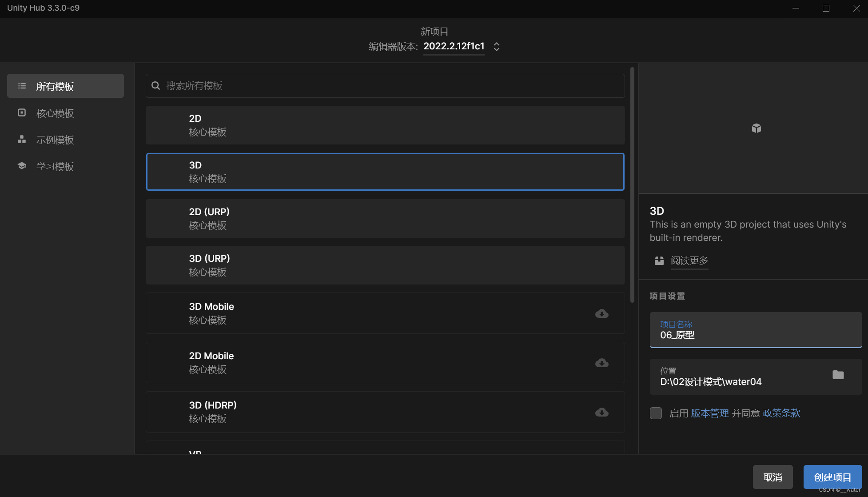Switch to 示例模板 category
The width and height of the screenshot is (868, 497).
65,140
